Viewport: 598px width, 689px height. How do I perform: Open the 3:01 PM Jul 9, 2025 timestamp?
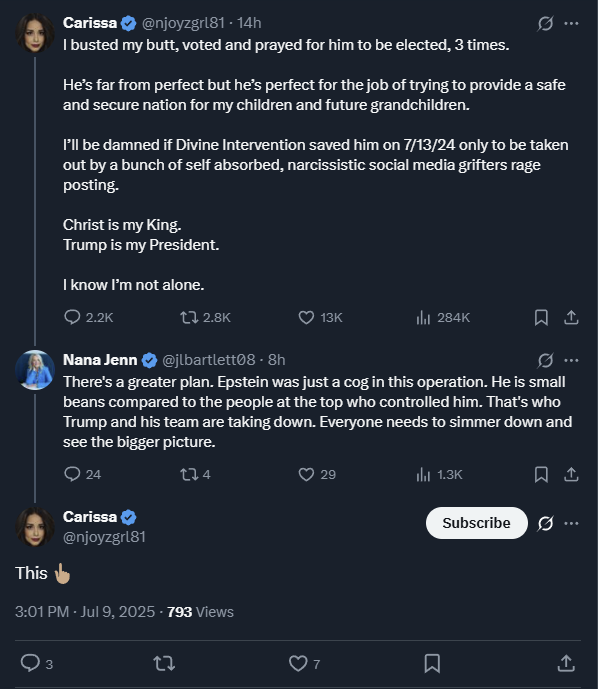tap(85, 612)
